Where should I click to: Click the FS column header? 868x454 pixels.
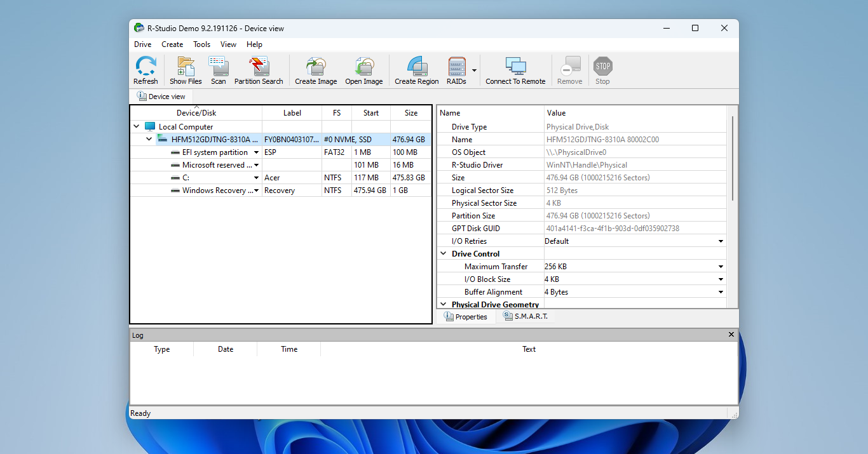click(x=337, y=113)
